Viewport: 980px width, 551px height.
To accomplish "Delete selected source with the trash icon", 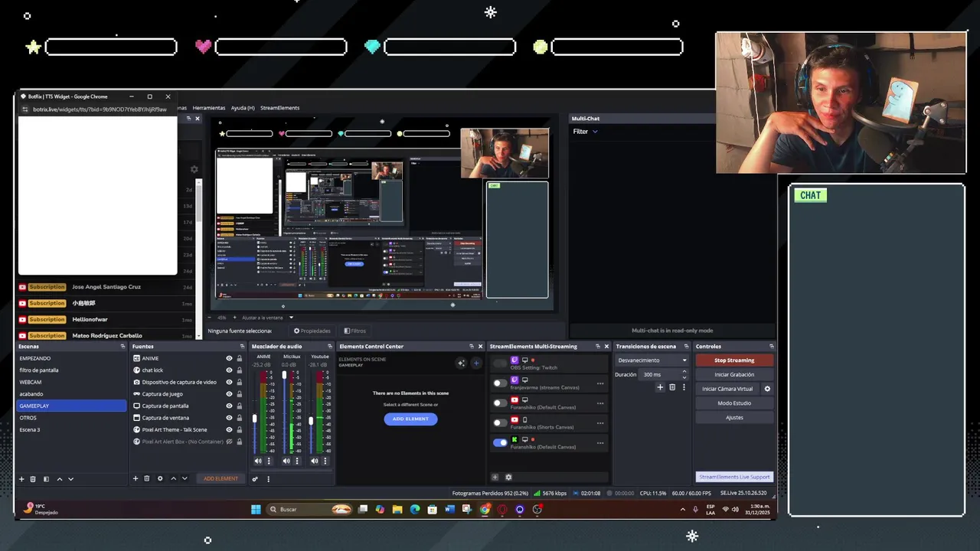I will pyautogui.click(x=147, y=478).
